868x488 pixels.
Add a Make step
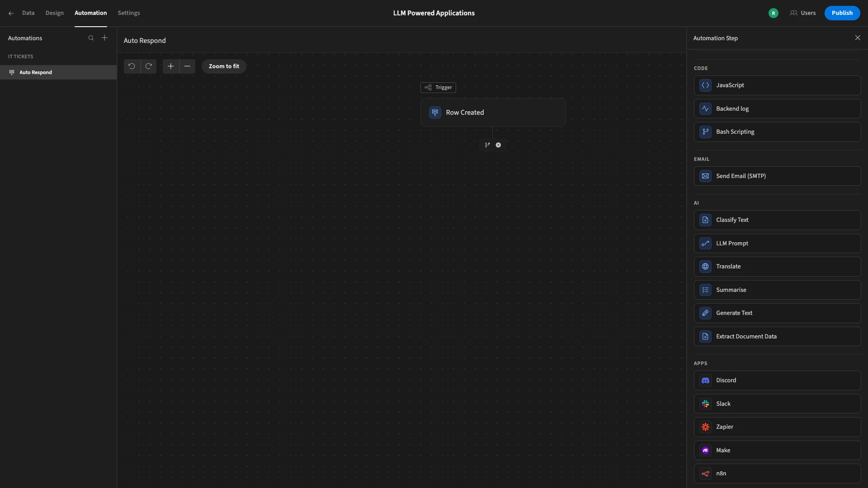point(777,450)
